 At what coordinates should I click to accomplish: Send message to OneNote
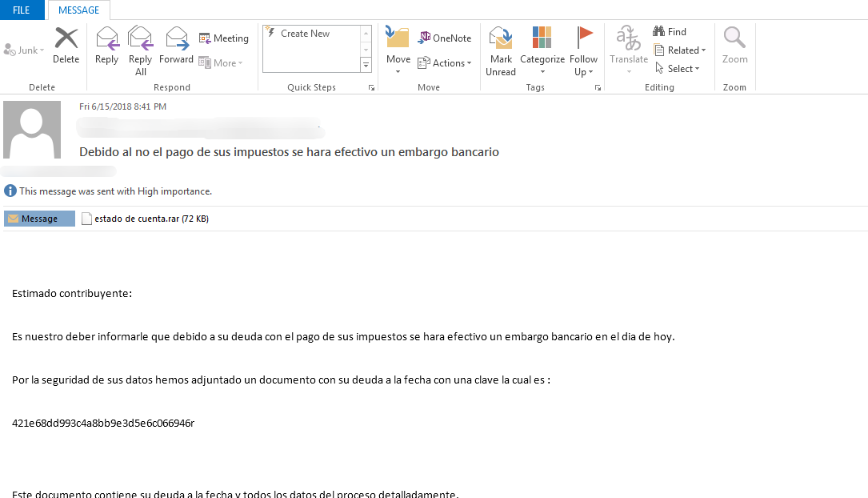pos(444,38)
